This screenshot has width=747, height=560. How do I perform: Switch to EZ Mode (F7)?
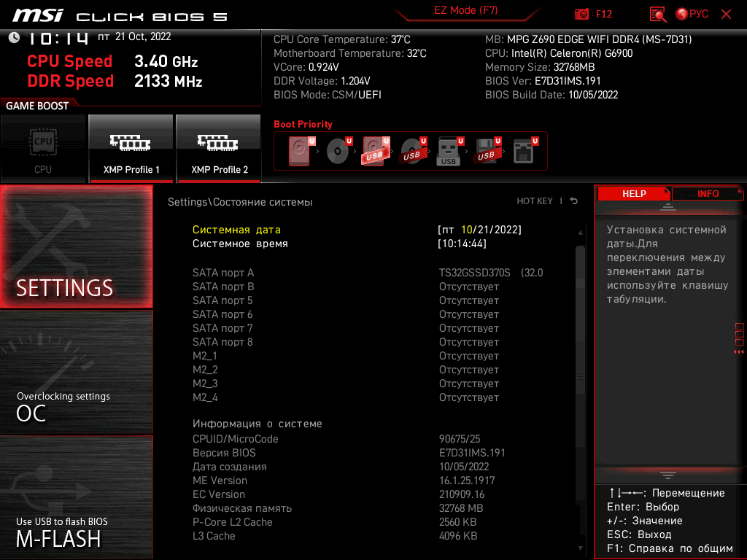pos(466,11)
